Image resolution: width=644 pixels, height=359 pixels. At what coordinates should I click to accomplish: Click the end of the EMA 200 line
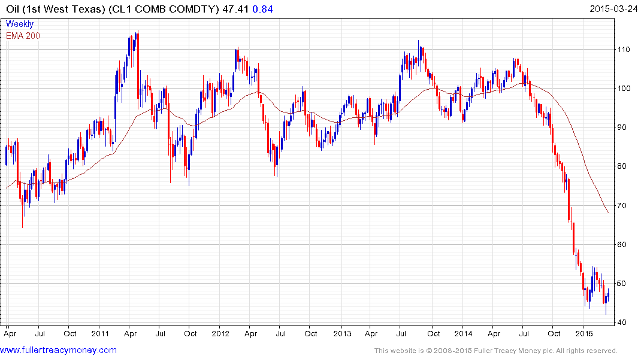click(608, 212)
